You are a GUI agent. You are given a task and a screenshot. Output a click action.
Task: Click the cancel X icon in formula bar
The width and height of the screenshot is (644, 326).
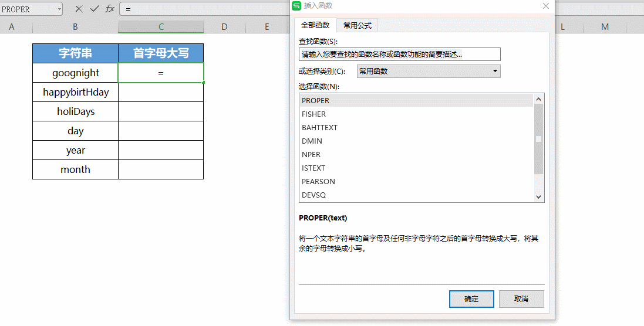(x=79, y=9)
